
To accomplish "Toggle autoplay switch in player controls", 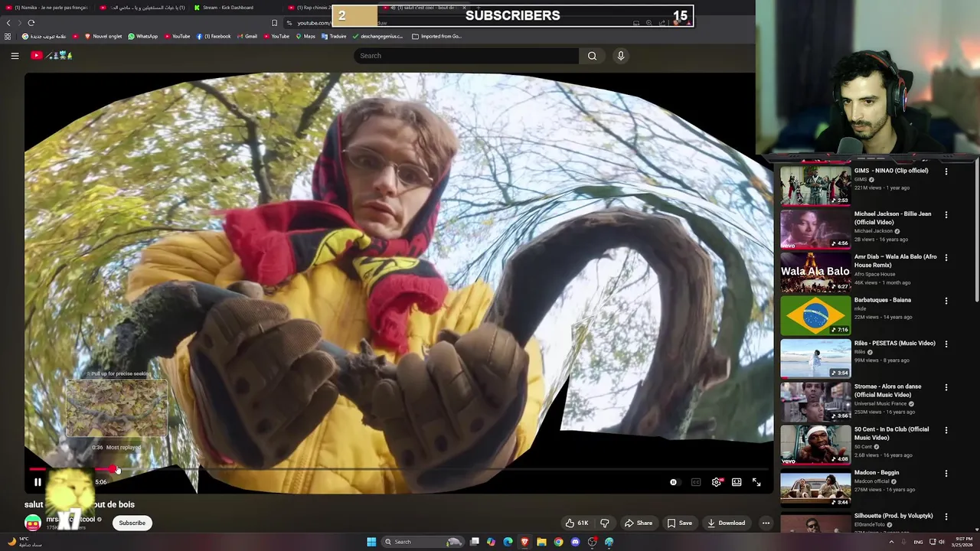I will [674, 482].
